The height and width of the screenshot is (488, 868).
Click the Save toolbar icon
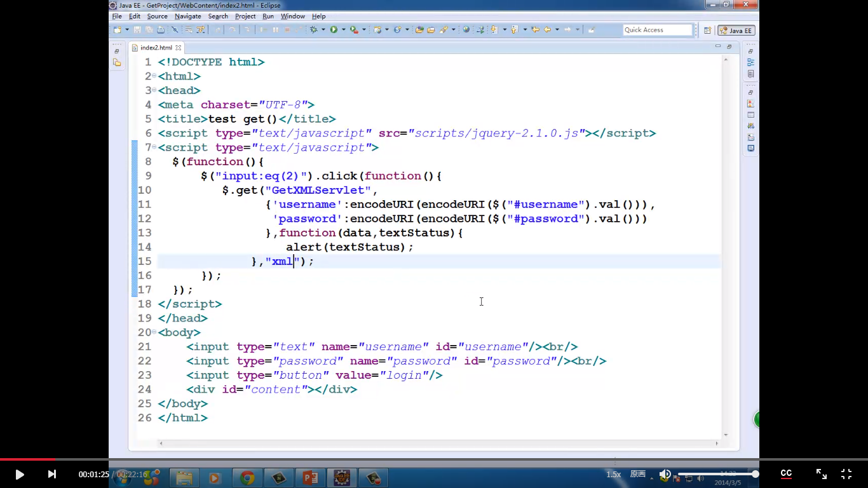click(137, 29)
